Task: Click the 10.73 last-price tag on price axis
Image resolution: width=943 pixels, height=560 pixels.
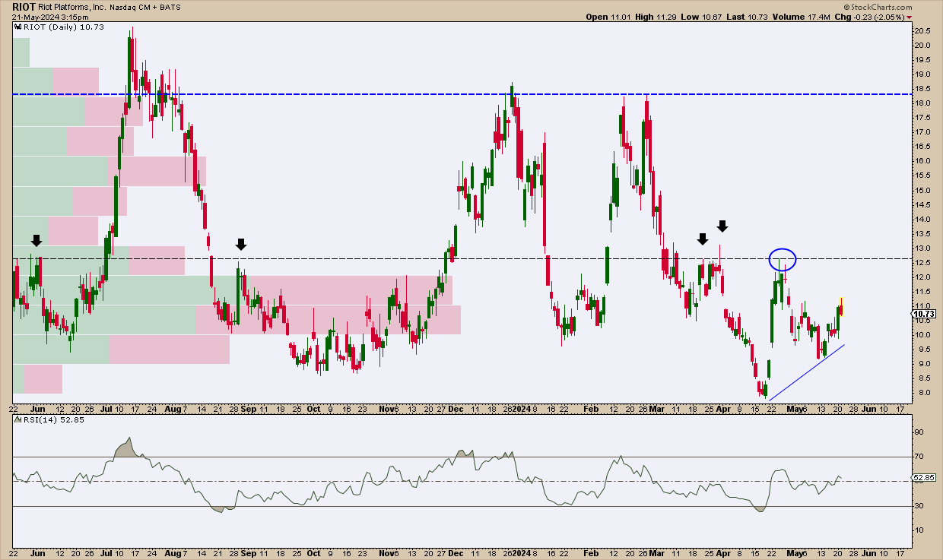Action: click(x=922, y=313)
